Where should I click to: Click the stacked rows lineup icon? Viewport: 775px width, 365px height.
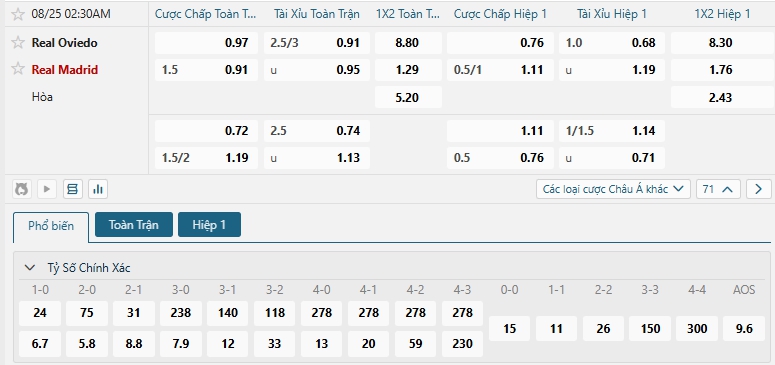coord(73,189)
